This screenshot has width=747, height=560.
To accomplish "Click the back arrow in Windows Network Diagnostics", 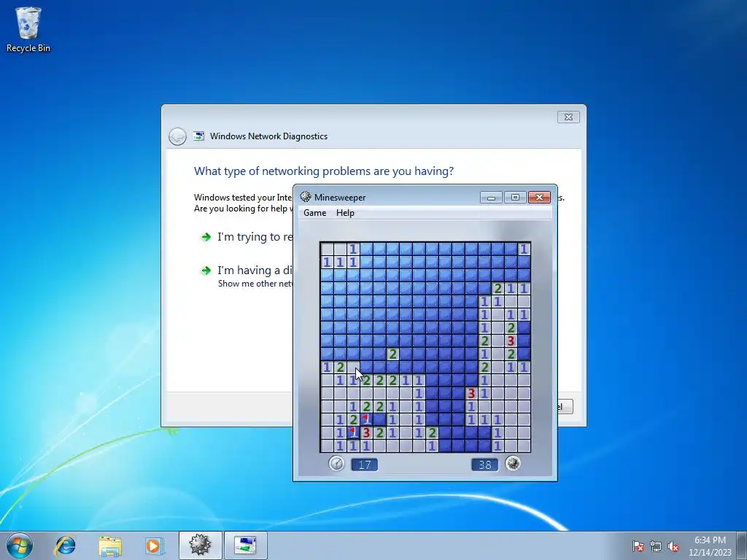I will coord(177,136).
